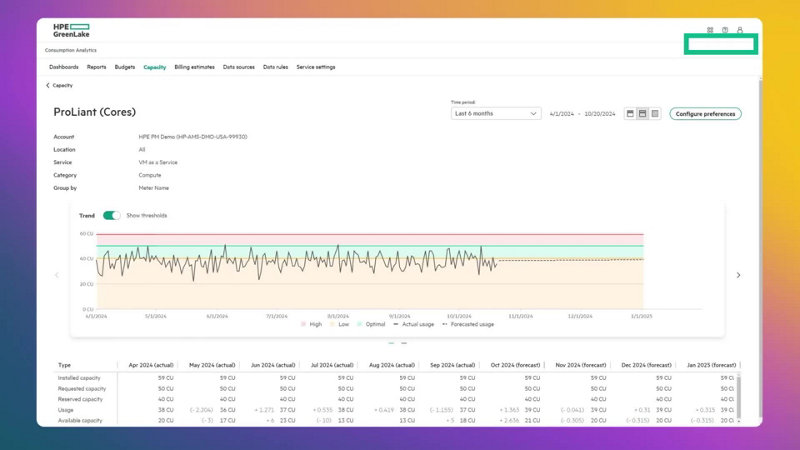Click the Consumption Analytics label
The width and height of the screenshot is (800, 450).
point(70,50)
